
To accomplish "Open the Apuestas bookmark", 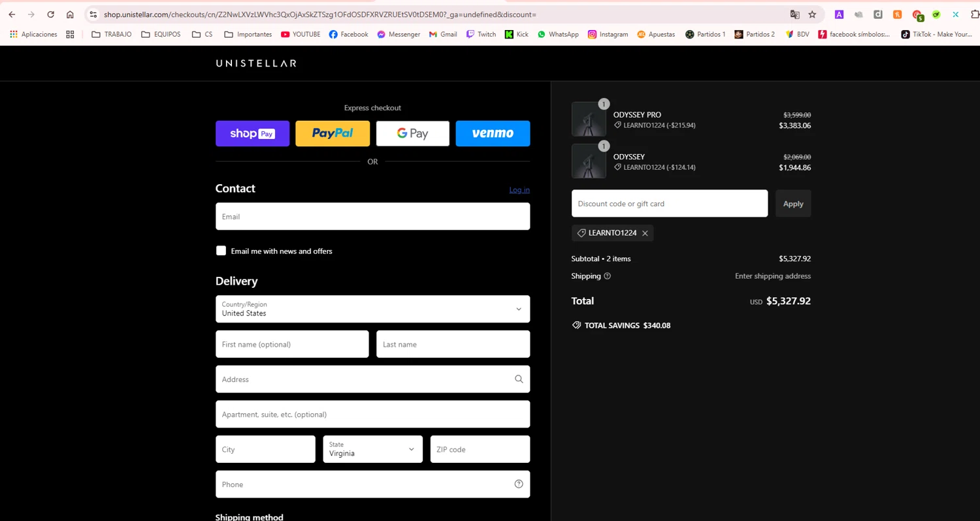I will click(656, 34).
